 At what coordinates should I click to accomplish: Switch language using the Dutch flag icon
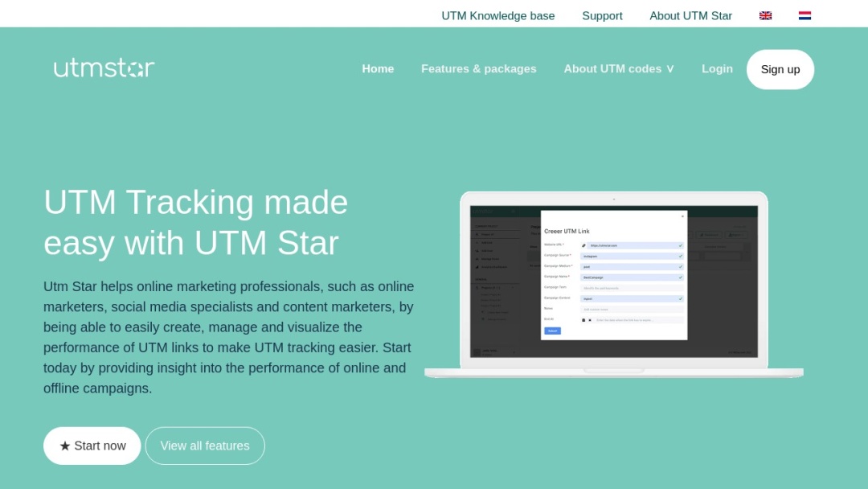(804, 15)
